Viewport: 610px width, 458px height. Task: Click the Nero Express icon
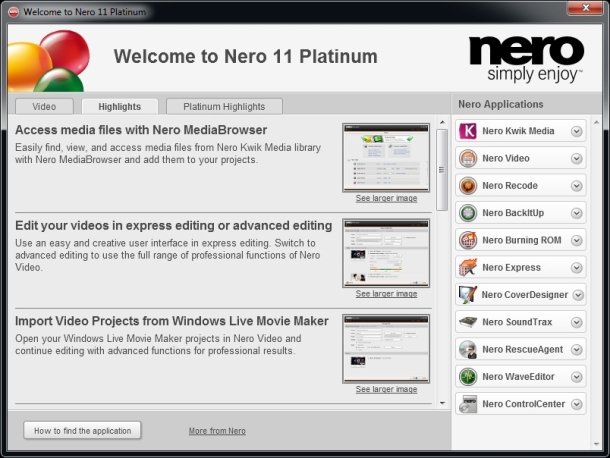pyautogui.click(x=468, y=267)
